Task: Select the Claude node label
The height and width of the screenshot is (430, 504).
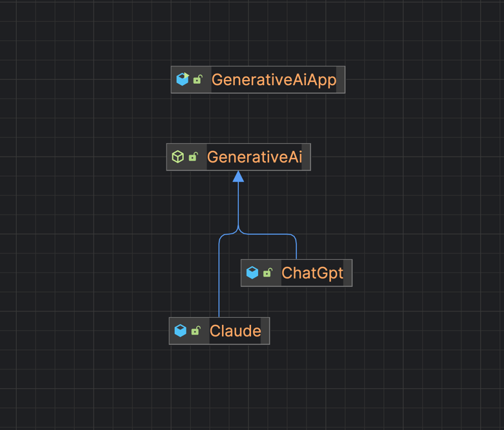Action: 236,331
